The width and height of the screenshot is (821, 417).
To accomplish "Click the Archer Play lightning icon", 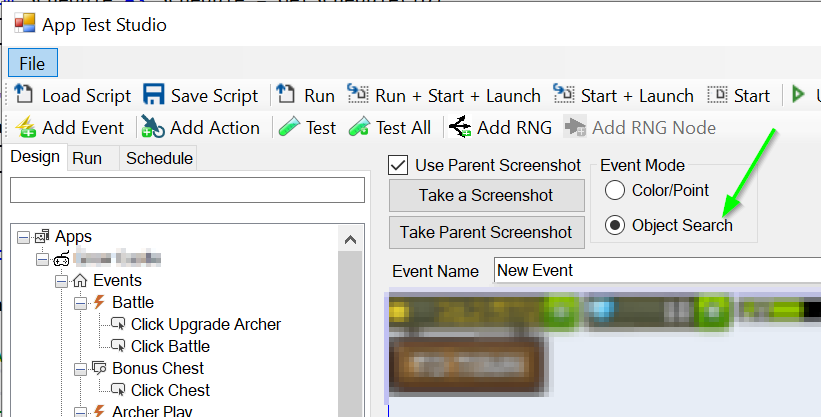I will tap(99, 411).
